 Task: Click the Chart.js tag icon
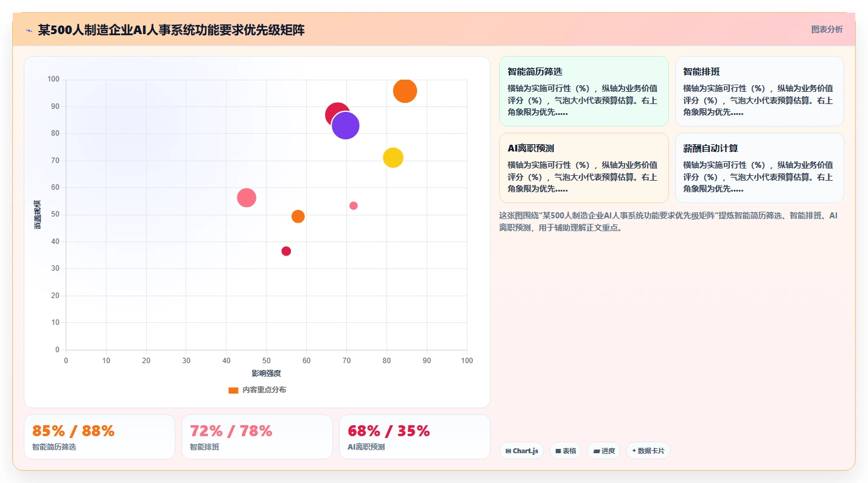pos(508,451)
